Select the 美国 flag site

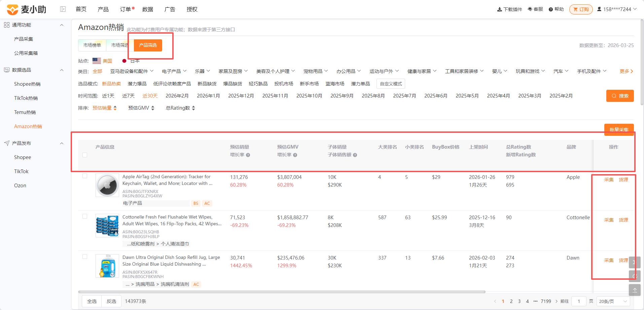coord(97,61)
